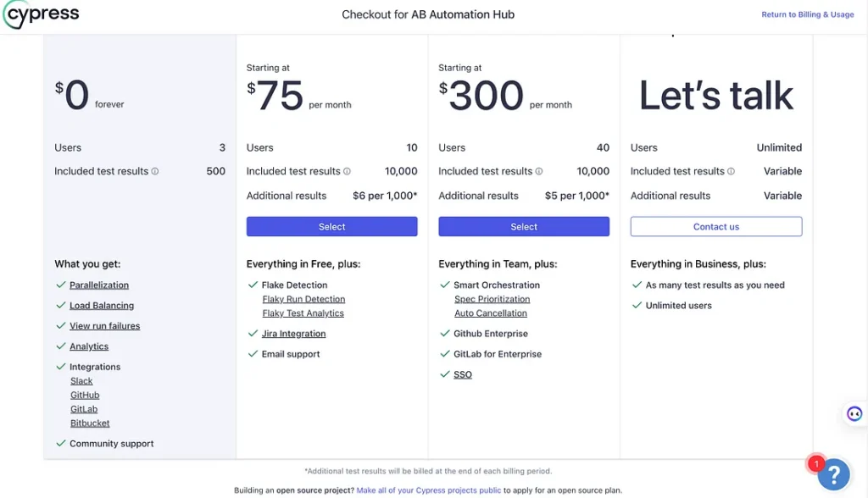The height and width of the screenshot is (498, 868).
Task: Click the Spec Prioritization link
Action: [492, 299]
